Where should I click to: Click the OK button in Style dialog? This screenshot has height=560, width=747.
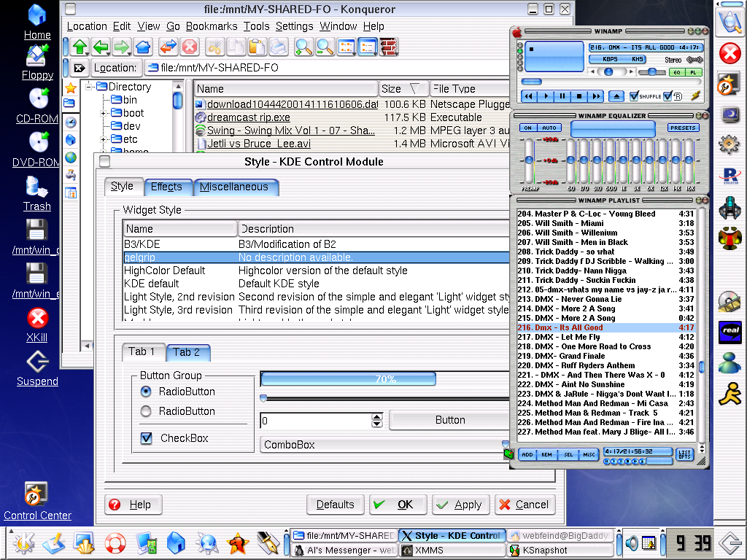(398, 505)
